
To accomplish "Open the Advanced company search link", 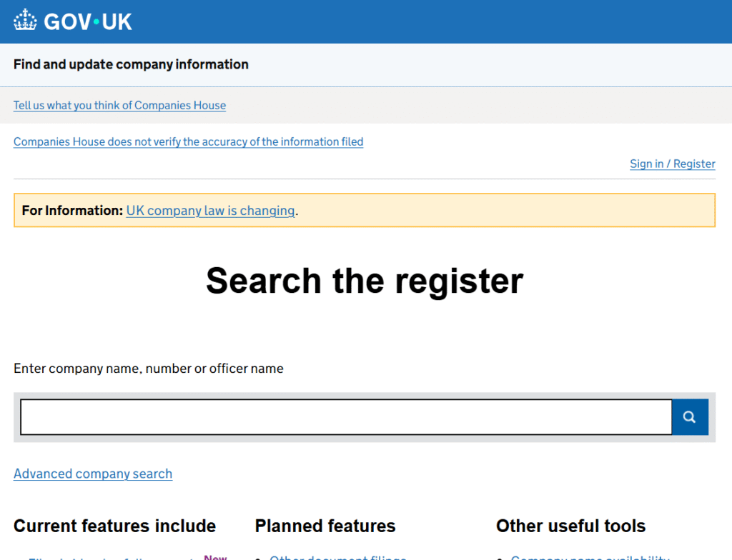I will (x=93, y=474).
